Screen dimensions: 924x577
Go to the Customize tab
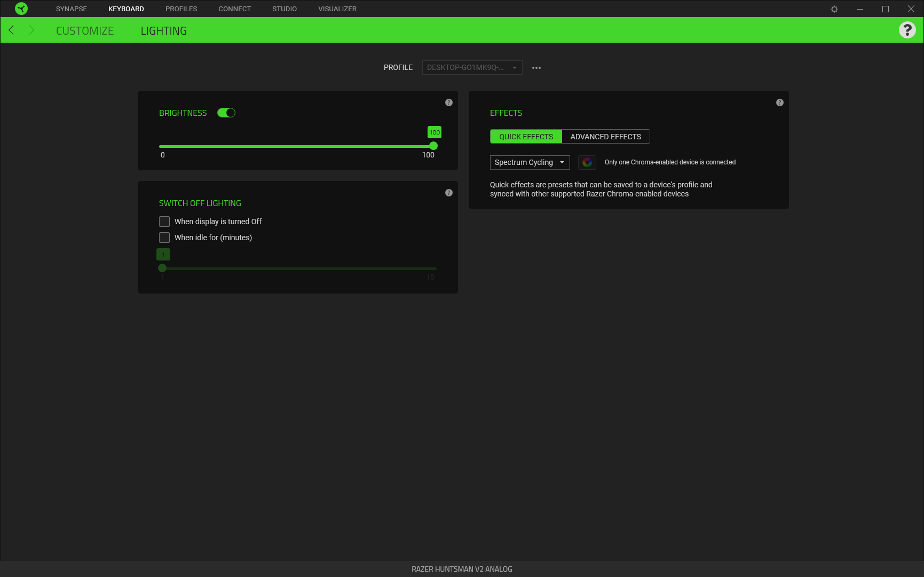[84, 30]
